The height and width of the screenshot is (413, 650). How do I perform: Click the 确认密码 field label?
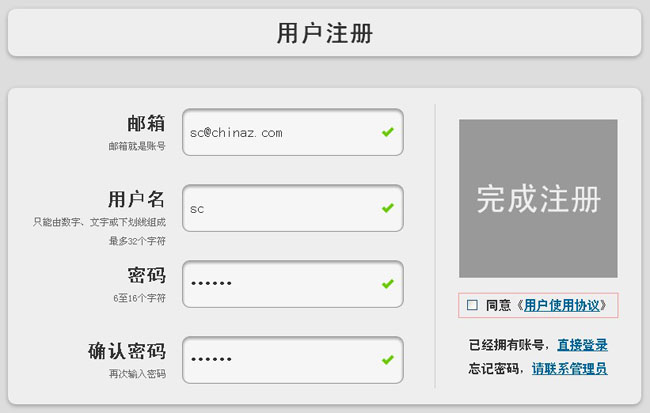(x=126, y=352)
